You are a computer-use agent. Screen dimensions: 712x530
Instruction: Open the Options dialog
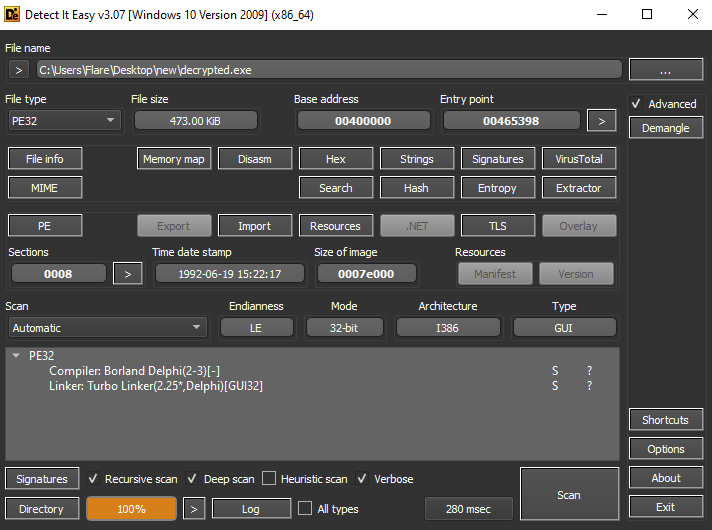[x=666, y=449]
